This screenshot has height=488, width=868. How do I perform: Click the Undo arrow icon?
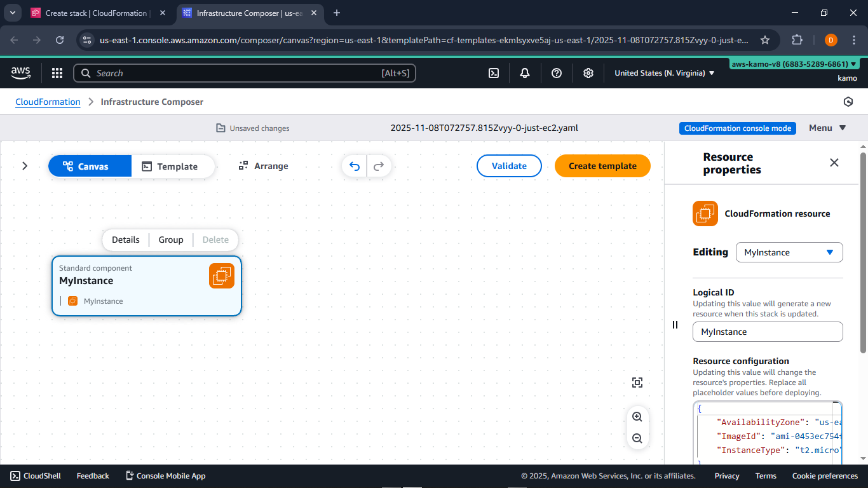355,166
